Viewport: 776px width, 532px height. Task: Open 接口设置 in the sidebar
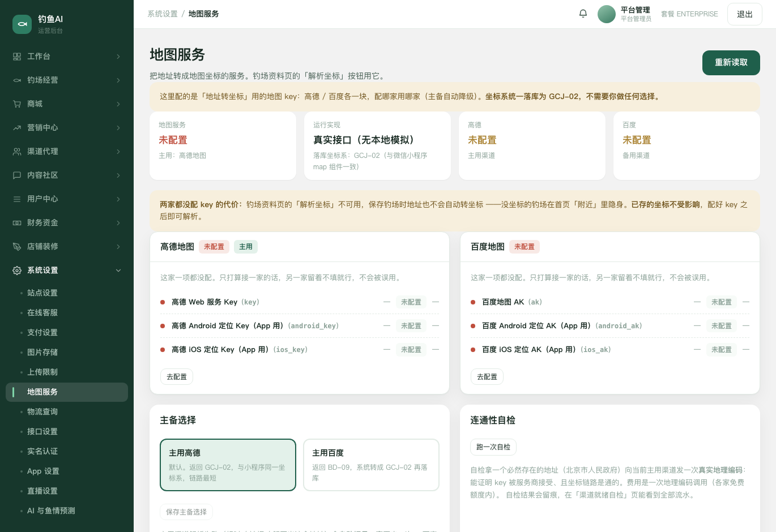[67, 431]
